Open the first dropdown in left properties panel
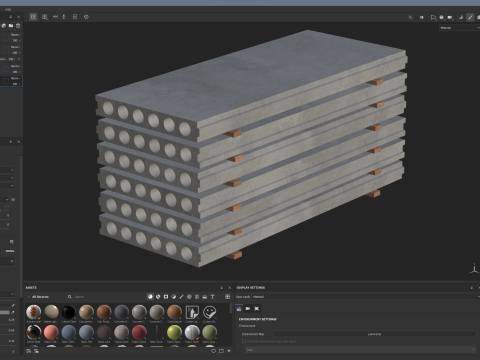 click(8, 170)
